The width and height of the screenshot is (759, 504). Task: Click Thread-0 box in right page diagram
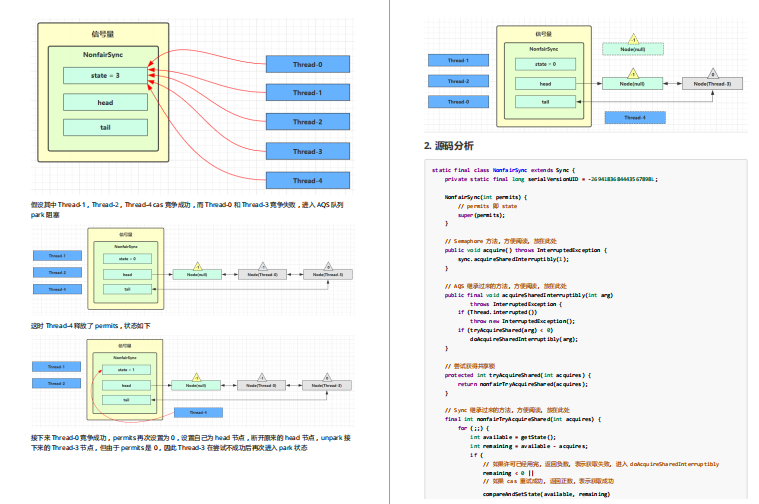(458, 102)
